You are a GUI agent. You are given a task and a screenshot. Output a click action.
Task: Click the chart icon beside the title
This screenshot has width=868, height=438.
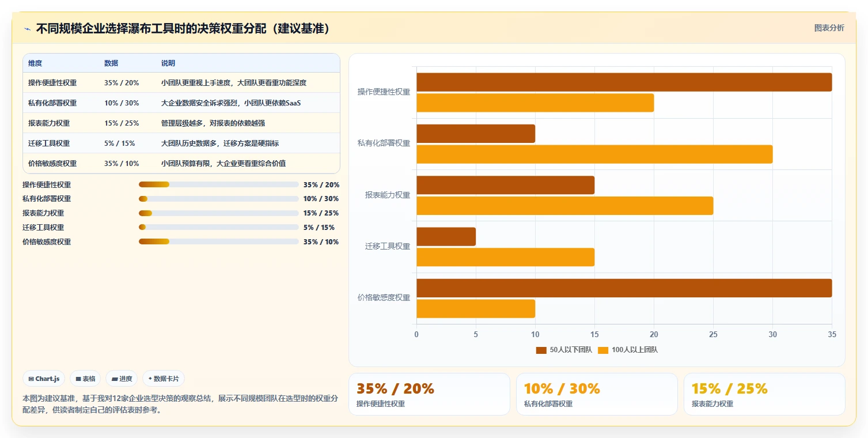(27, 29)
